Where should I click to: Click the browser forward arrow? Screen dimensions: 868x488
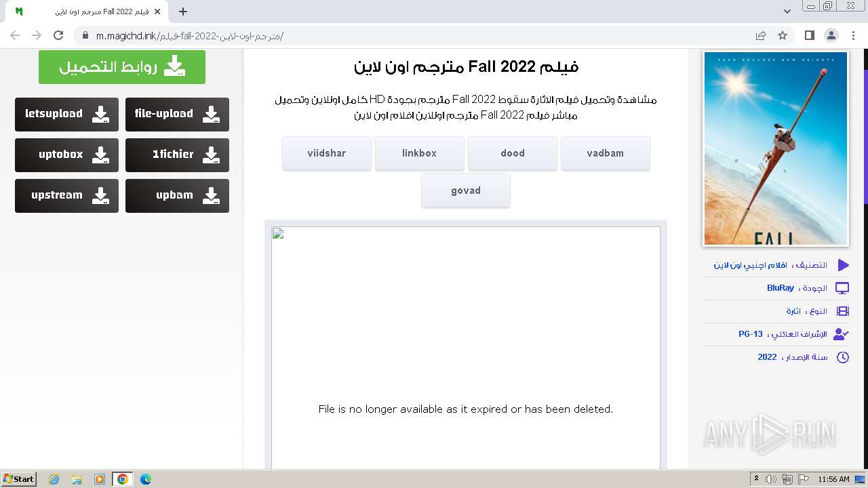(x=37, y=35)
